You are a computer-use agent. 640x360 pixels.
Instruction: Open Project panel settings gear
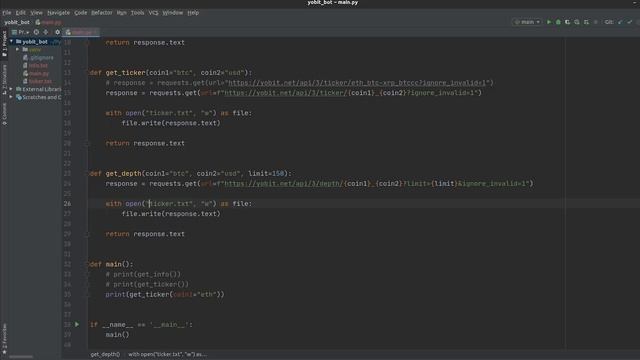pyautogui.click(x=57, y=32)
